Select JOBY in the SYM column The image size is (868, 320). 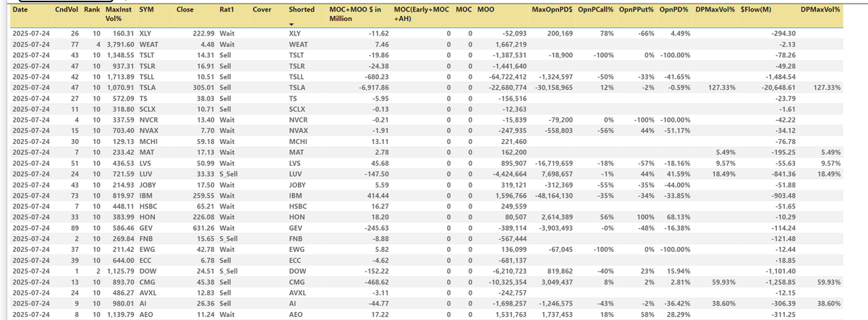[x=148, y=185]
